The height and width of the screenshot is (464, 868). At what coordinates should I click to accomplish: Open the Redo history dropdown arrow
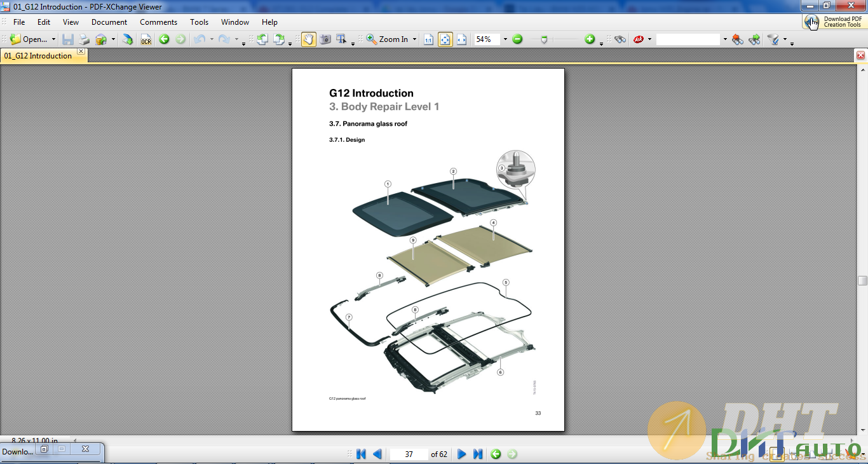click(x=236, y=39)
